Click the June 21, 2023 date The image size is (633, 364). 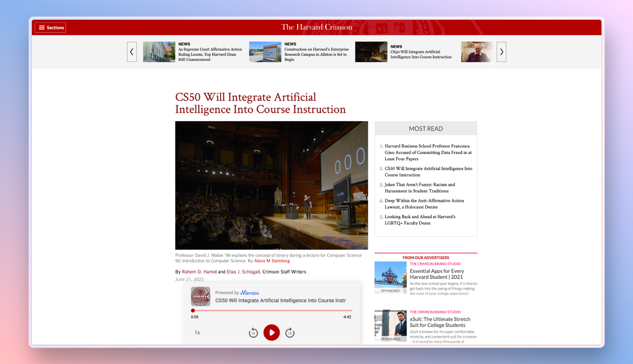189,279
